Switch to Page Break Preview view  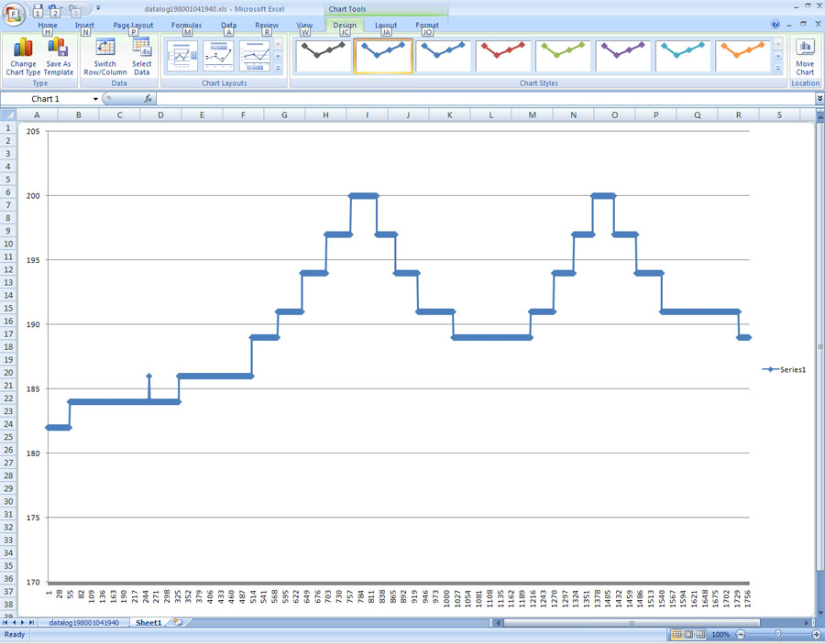[701, 634]
